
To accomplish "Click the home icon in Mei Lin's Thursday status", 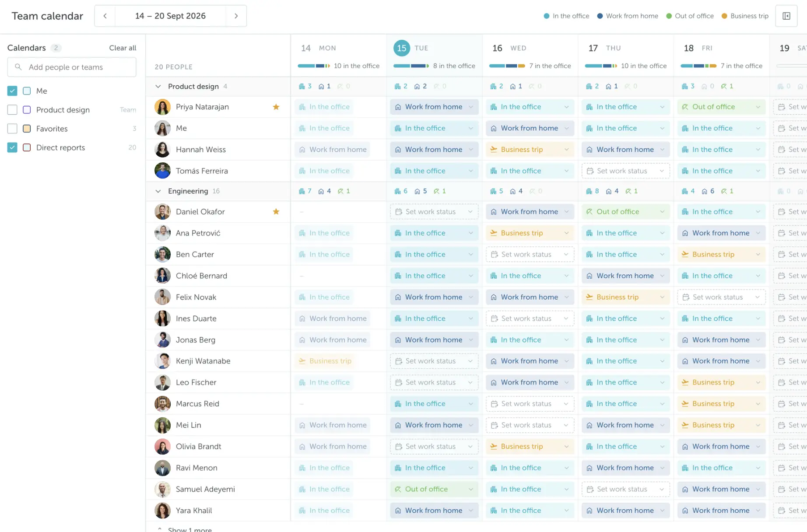I will 589,425.
